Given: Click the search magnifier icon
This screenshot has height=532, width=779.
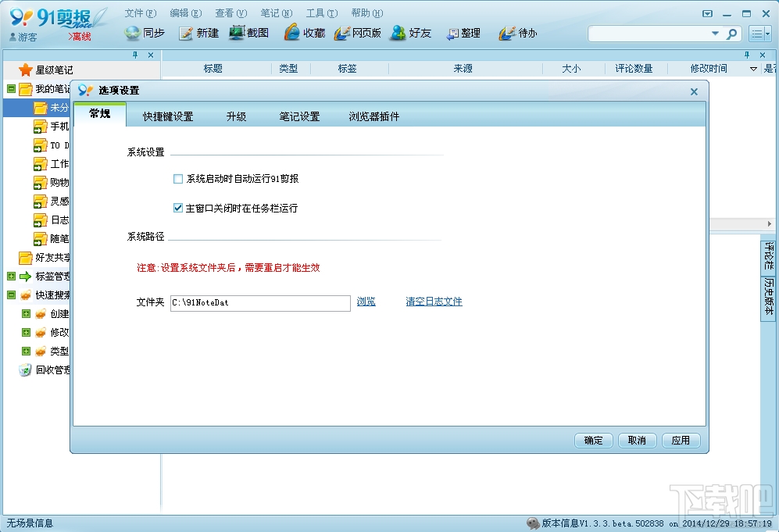Looking at the screenshot, I should click(731, 34).
